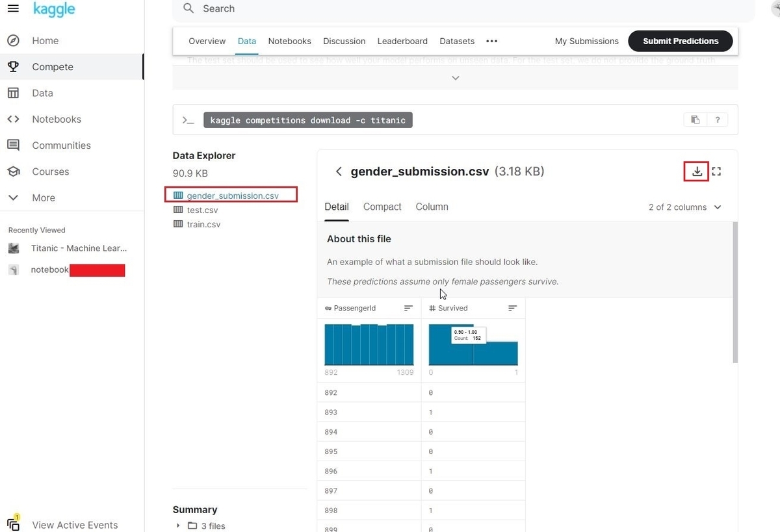Click Compete in the sidebar
Viewport: 780px width, 532px height.
(53, 66)
